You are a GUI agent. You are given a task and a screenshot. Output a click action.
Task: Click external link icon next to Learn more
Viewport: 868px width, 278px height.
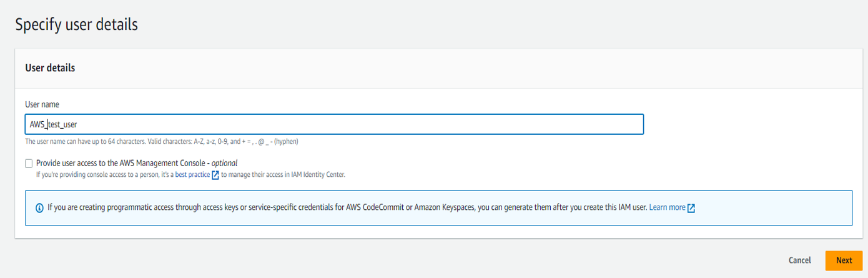click(x=691, y=208)
